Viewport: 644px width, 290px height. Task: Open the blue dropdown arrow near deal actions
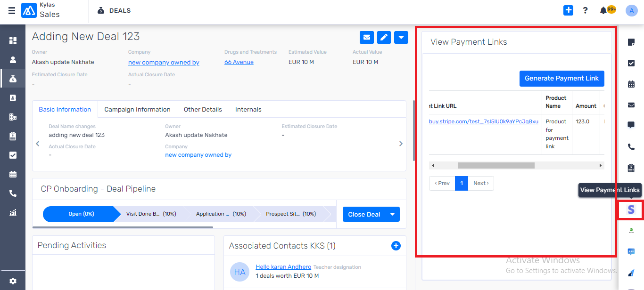tap(401, 37)
